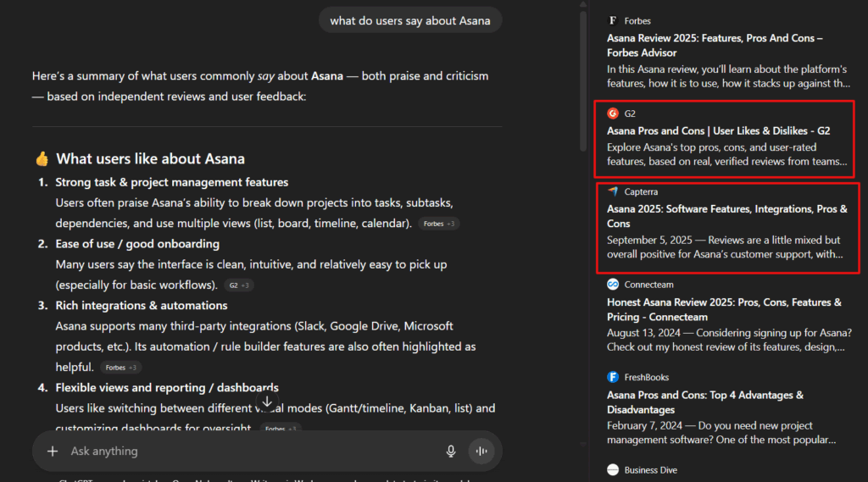Click the Forbes logo icon in sources
Screen dimensions: 868x482
[x=613, y=20]
